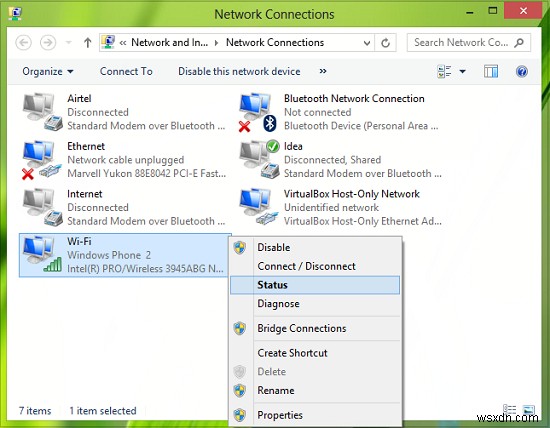Click the Back navigation arrow

24,43
